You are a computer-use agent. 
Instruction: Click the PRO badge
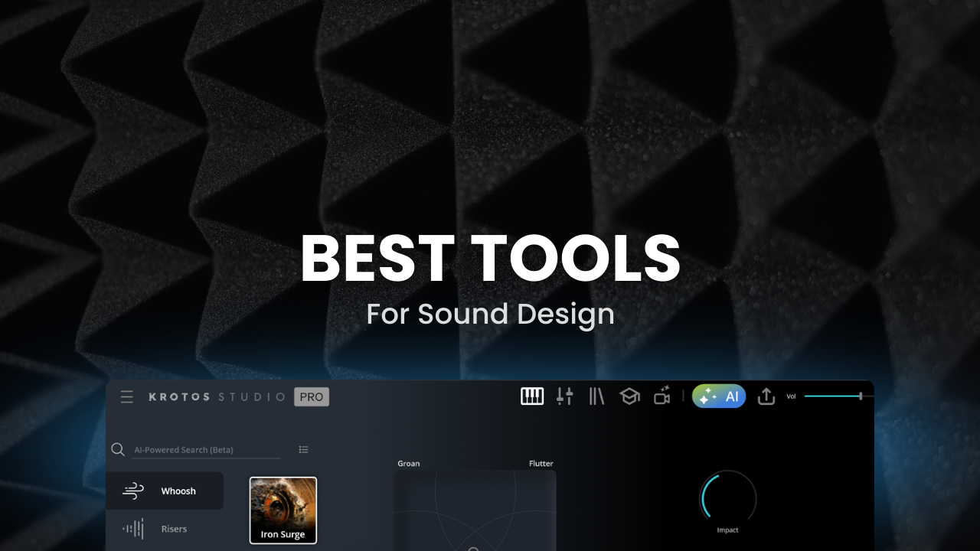click(x=312, y=397)
